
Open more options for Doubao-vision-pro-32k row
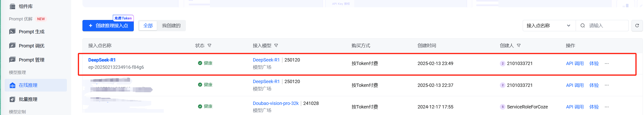coord(607,107)
